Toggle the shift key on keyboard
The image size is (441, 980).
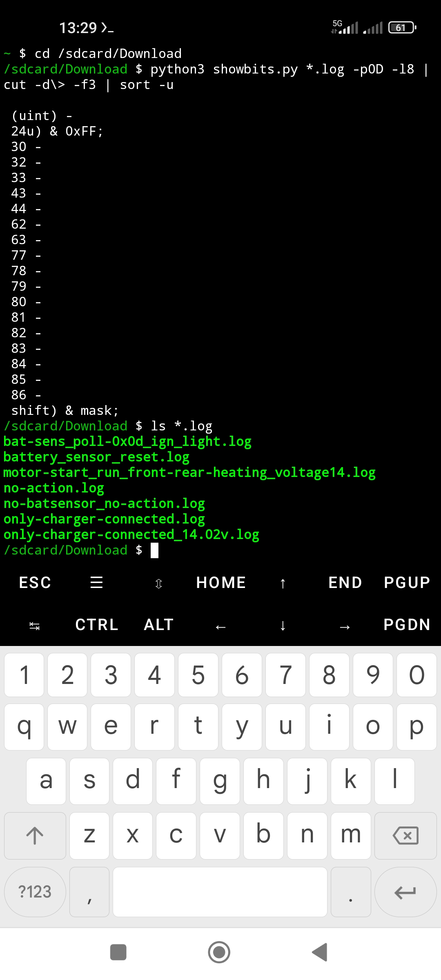click(35, 835)
